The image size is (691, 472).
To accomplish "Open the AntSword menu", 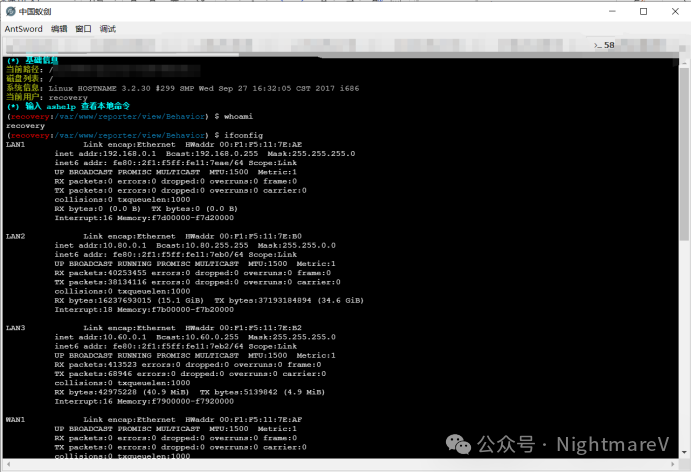I will tap(23, 29).
